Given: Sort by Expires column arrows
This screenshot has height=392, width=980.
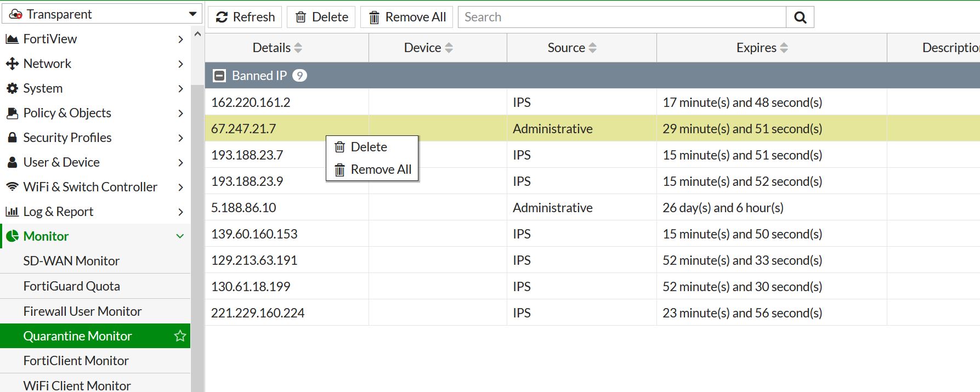Looking at the screenshot, I should pos(784,48).
